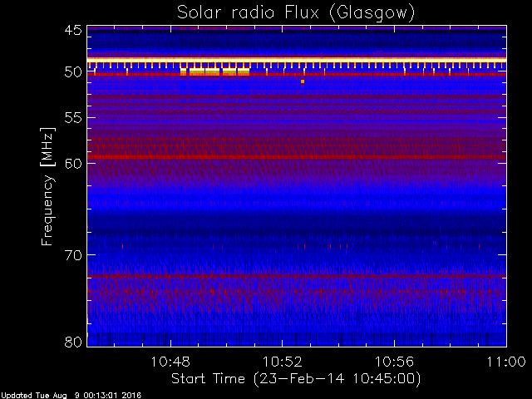Select the 55 frequency axis label
Screen dimensions: 532x399
point(73,118)
